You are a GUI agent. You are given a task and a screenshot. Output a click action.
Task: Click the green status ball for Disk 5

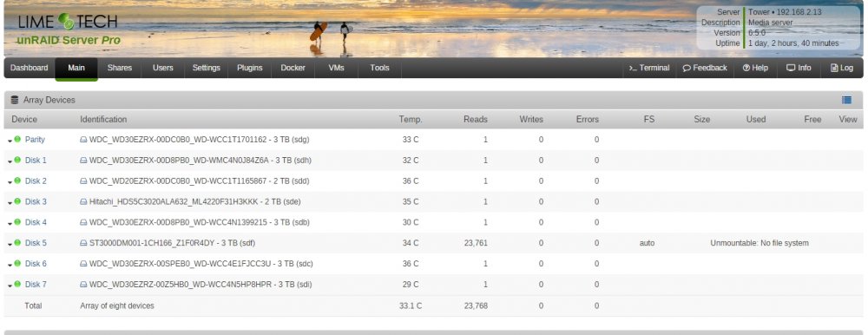pos(17,242)
